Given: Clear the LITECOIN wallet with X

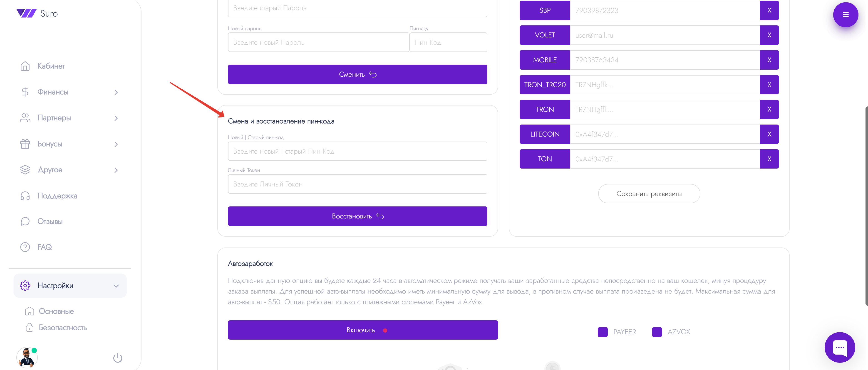Looking at the screenshot, I should coord(769,134).
